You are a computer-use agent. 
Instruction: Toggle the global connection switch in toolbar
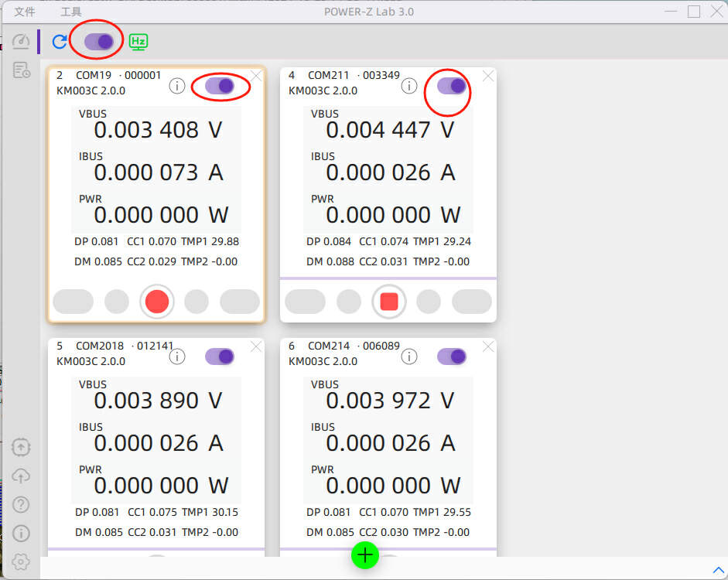(99, 42)
